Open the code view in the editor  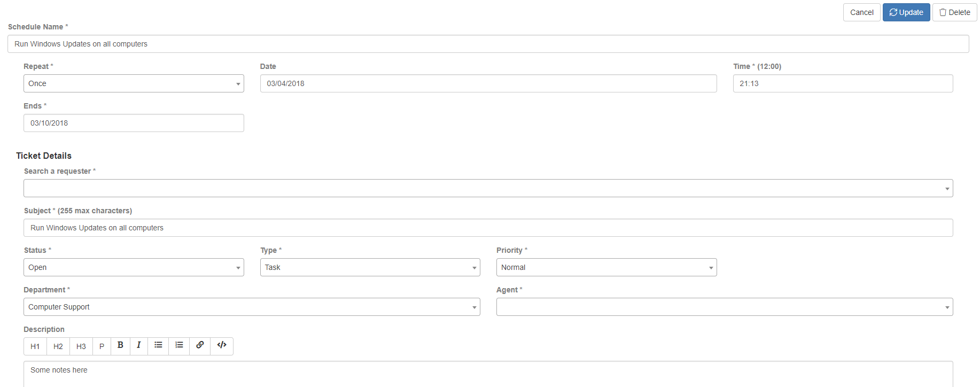click(222, 346)
